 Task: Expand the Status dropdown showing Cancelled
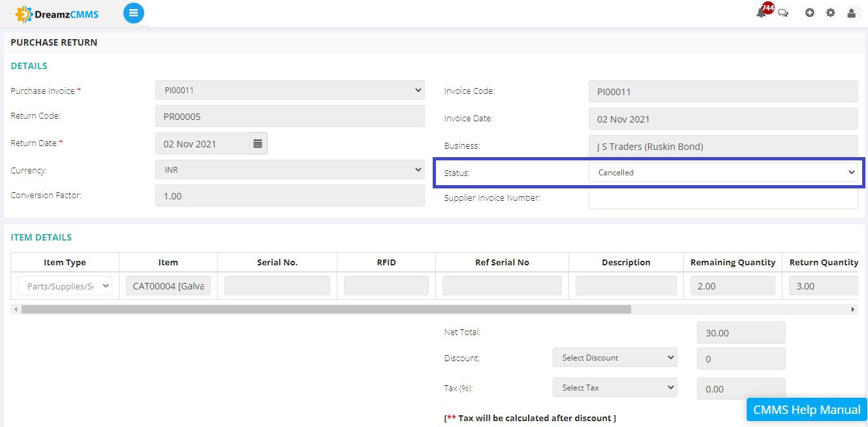click(723, 172)
